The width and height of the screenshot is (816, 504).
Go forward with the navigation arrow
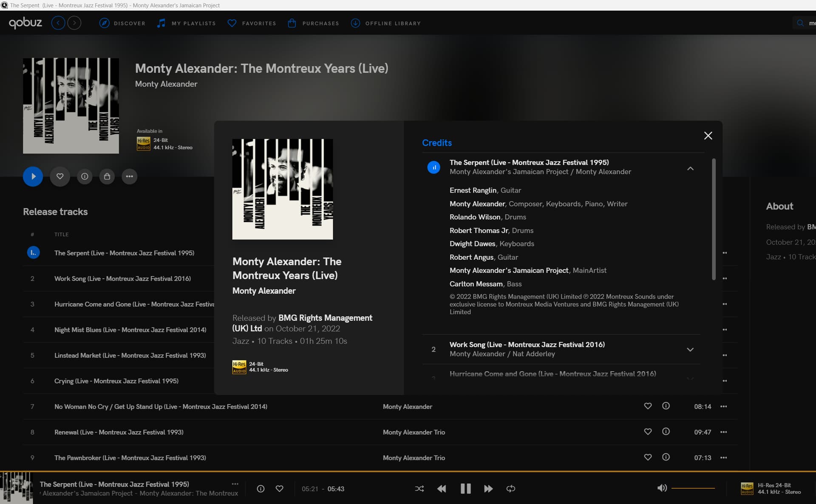(74, 23)
